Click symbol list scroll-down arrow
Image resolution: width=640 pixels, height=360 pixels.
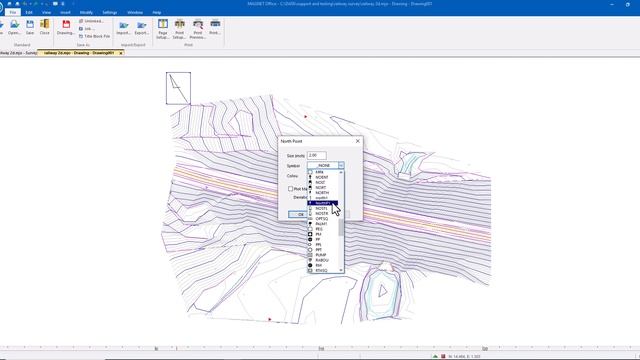click(x=341, y=270)
